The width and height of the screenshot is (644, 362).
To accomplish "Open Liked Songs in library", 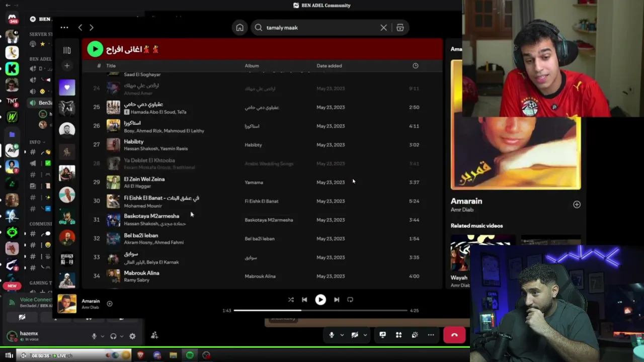I will tap(67, 87).
